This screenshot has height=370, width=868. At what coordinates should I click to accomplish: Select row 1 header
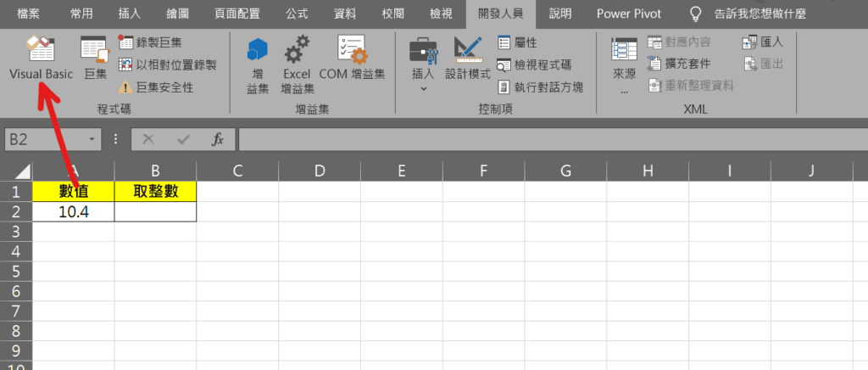click(x=16, y=192)
